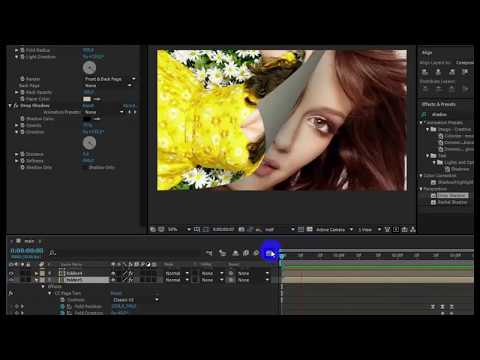Expand the Distance property in Drop Shadow
The image size is (480, 360).
coord(16,154)
